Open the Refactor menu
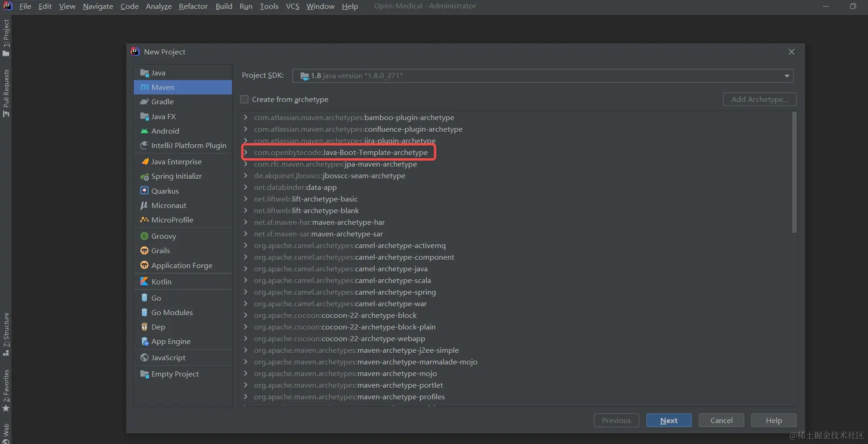The width and height of the screenshot is (868, 444). click(193, 6)
